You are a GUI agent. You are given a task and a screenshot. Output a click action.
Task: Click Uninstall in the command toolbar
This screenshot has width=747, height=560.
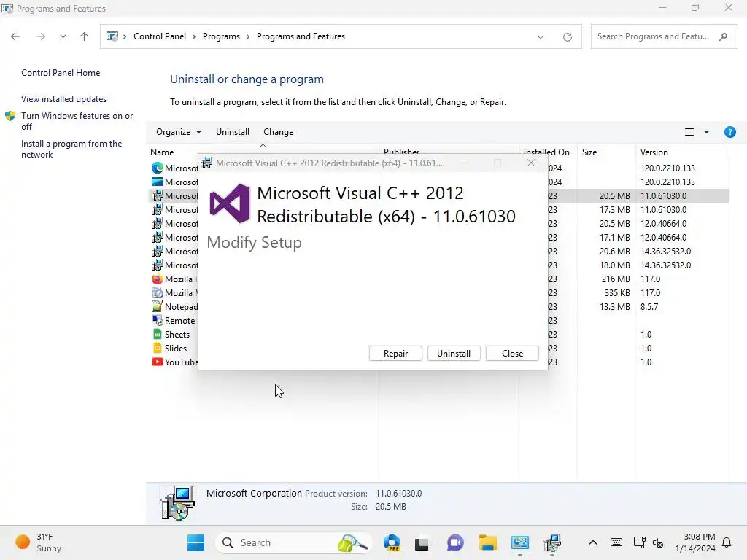pyautogui.click(x=233, y=132)
